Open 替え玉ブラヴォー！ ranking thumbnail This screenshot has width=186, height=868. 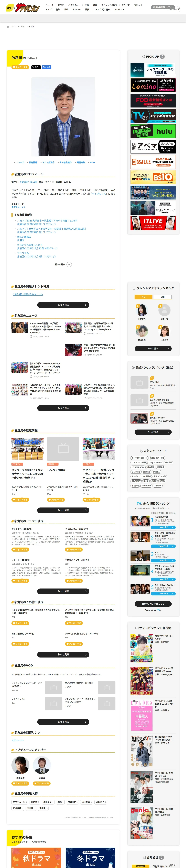[139, 418]
